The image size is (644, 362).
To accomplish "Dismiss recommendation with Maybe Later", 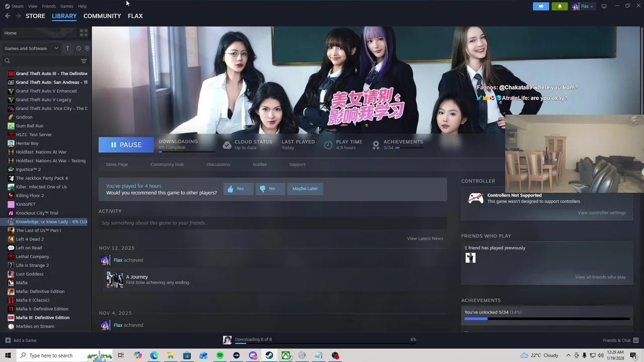I will click(x=305, y=189).
